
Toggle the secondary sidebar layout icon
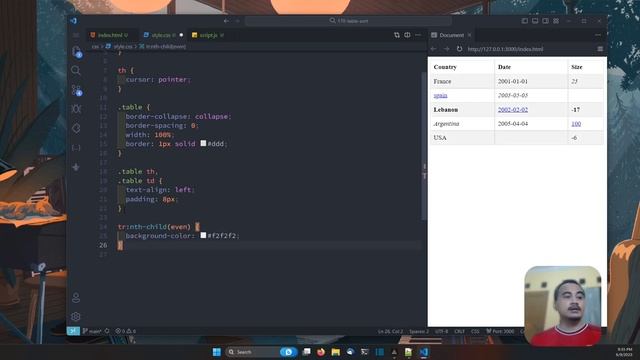545,21
